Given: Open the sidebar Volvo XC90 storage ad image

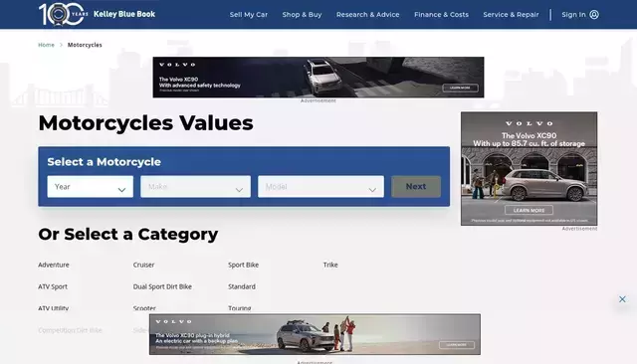Looking at the screenshot, I should [x=529, y=168].
